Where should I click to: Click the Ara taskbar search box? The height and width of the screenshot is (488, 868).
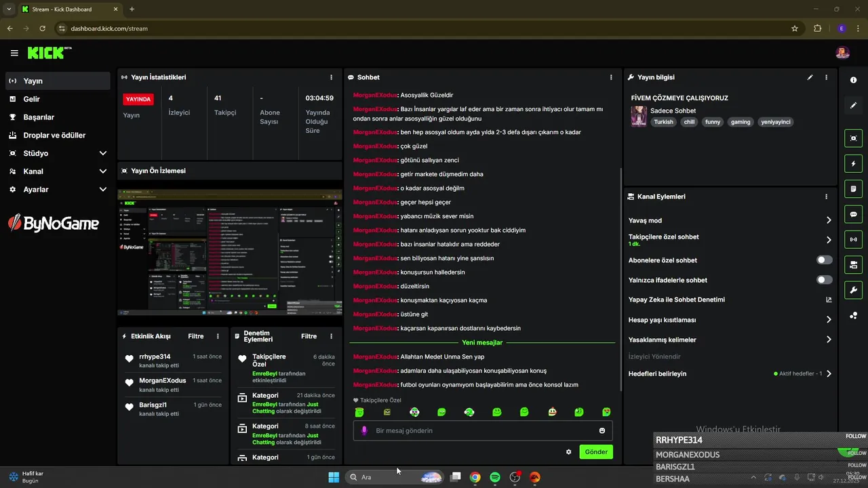[x=395, y=477]
